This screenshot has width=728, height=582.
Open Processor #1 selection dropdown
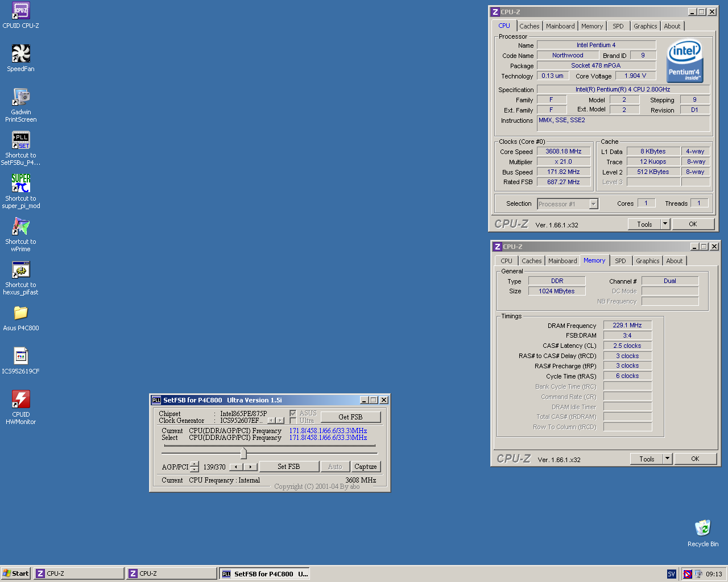click(x=594, y=204)
